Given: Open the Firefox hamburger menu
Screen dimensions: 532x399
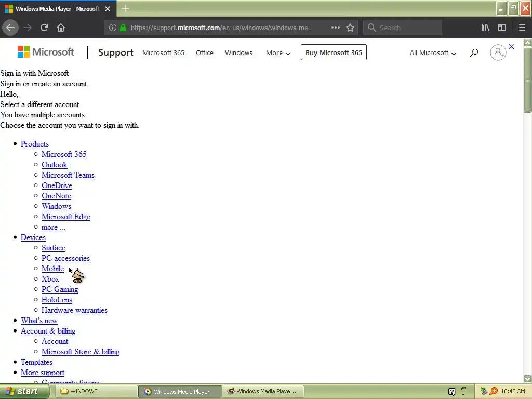Looking at the screenshot, I should pos(522,28).
